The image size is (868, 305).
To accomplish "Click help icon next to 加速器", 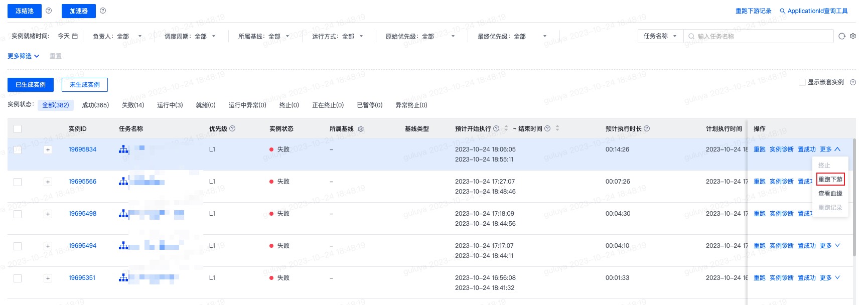I will [103, 11].
